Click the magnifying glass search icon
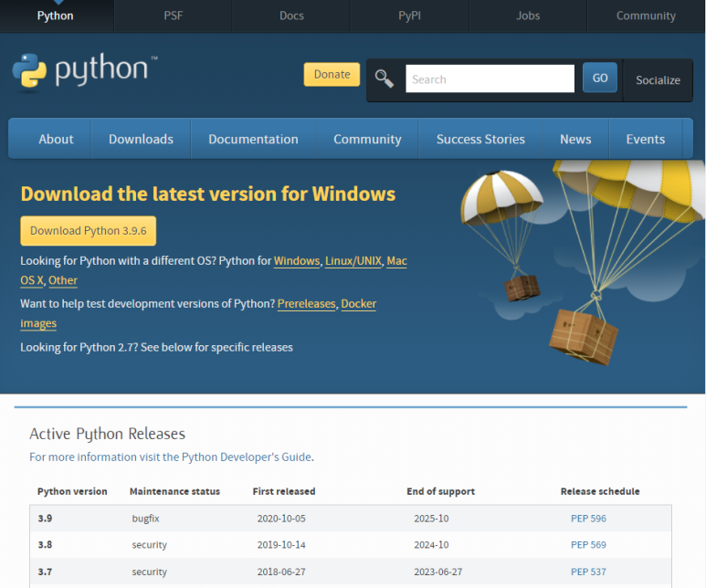Screen dimensions: 706x588 click(385, 79)
